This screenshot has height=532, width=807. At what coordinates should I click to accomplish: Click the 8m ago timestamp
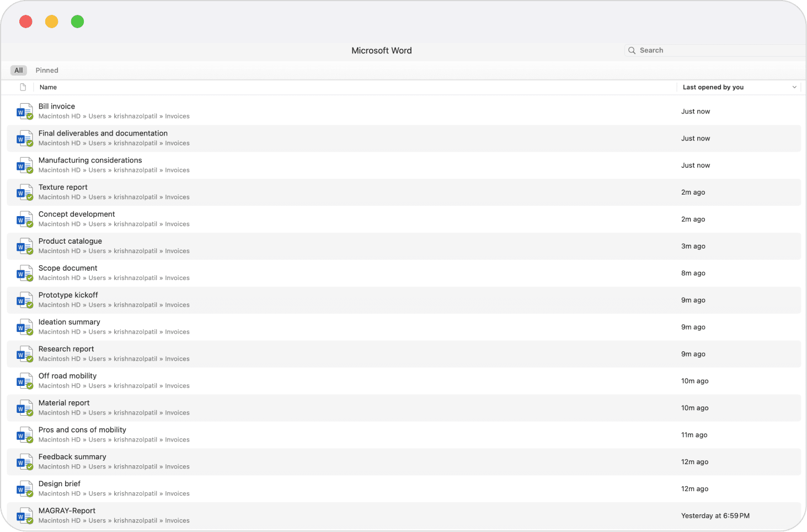point(693,273)
